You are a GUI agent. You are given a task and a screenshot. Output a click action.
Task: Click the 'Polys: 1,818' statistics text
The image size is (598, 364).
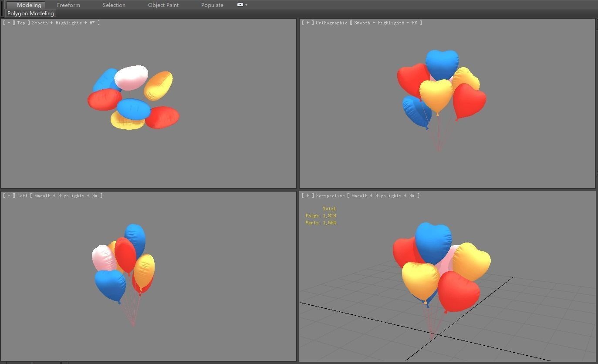point(321,216)
